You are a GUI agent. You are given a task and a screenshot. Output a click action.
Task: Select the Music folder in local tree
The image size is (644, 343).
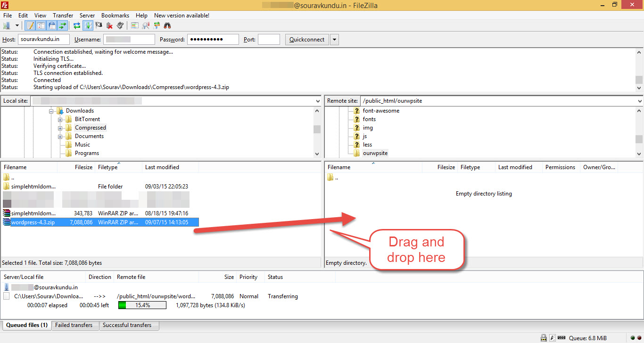point(83,145)
